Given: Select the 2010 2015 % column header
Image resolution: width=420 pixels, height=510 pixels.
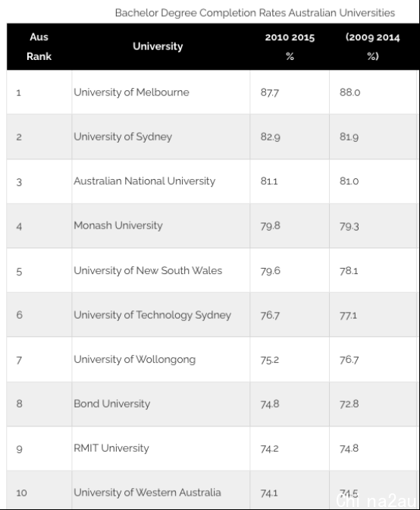Looking at the screenshot, I should point(290,46).
